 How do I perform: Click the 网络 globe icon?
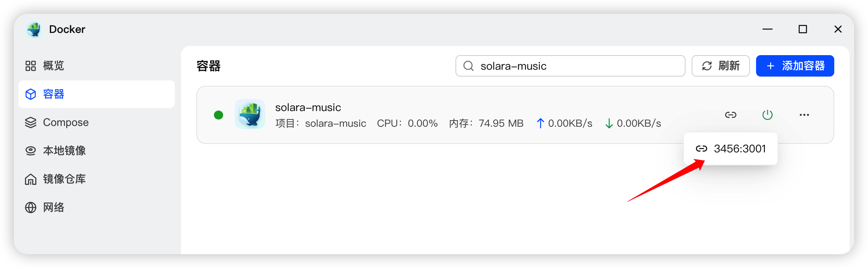[31, 208]
